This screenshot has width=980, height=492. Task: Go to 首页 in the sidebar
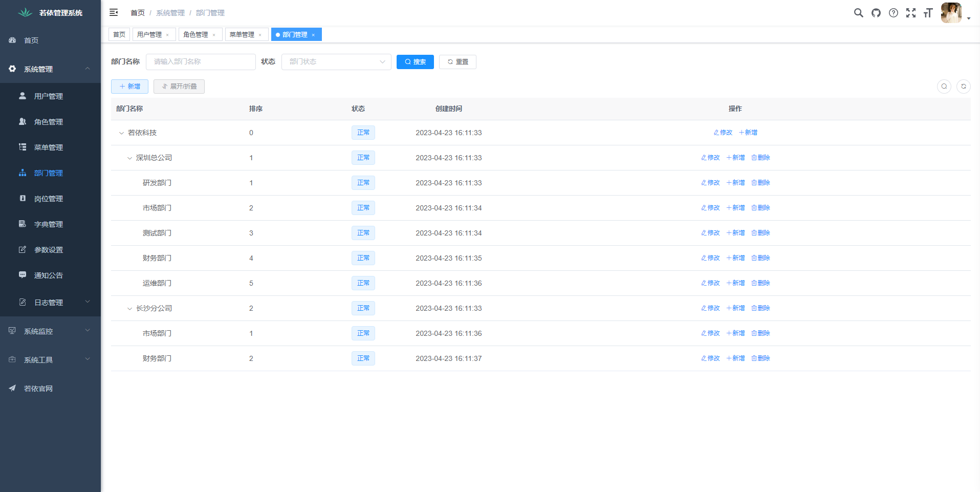coord(50,40)
